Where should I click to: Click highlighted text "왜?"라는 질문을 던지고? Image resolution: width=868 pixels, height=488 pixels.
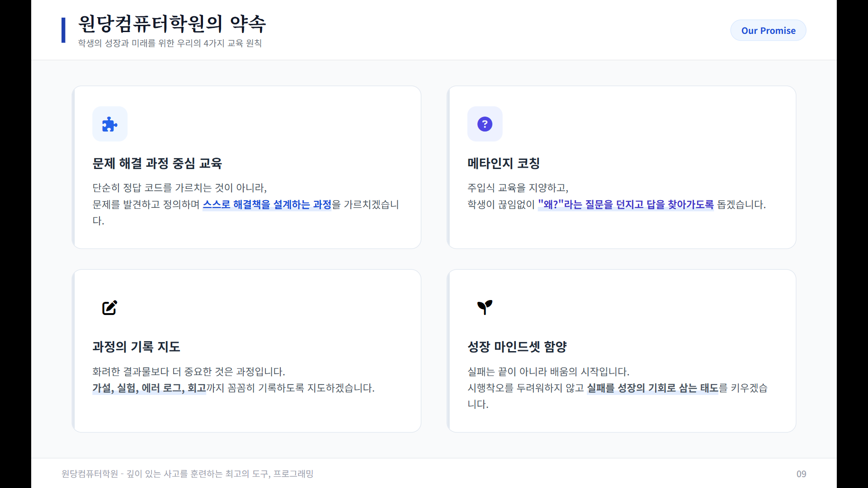(590, 205)
